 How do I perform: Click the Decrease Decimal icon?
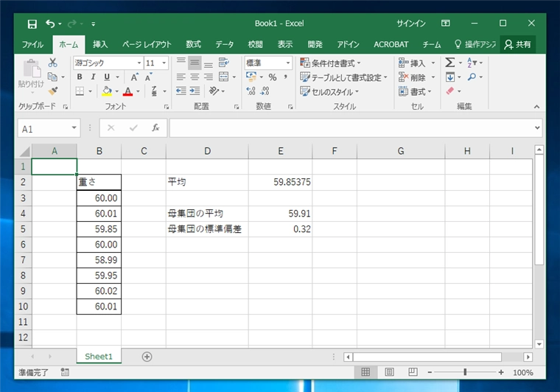(265, 91)
